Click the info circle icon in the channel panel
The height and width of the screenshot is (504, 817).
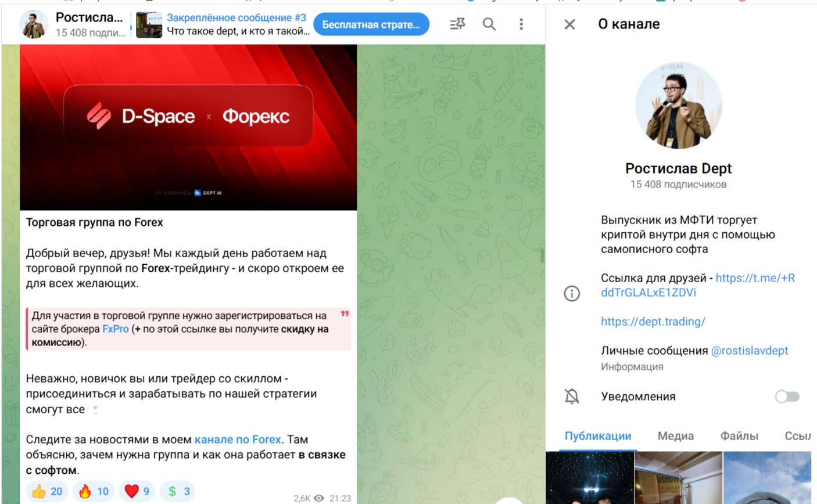coord(572,293)
